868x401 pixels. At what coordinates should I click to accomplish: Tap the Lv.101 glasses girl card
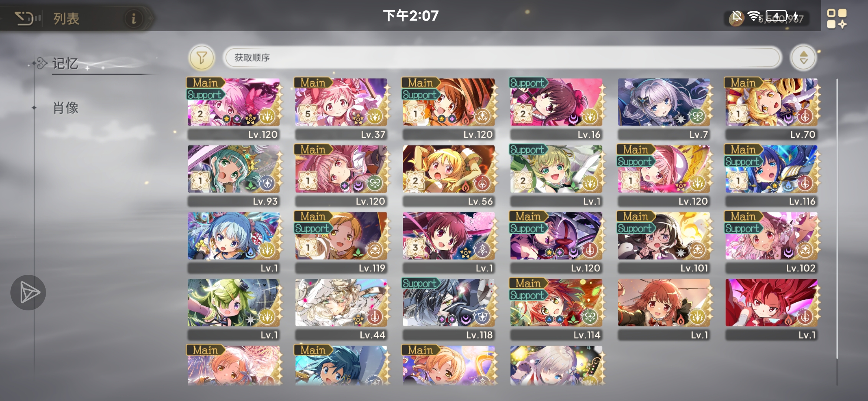click(664, 242)
